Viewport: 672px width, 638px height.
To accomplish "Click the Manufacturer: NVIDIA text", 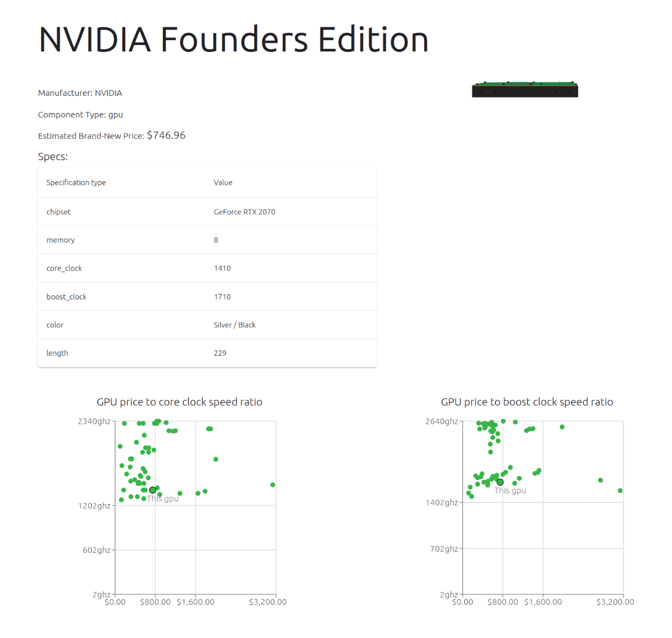I will coord(80,93).
